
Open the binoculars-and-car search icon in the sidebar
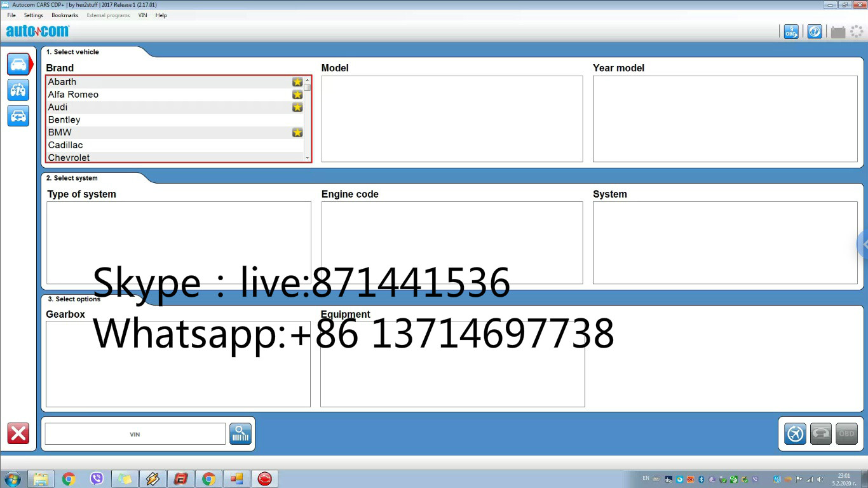pos(18,90)
